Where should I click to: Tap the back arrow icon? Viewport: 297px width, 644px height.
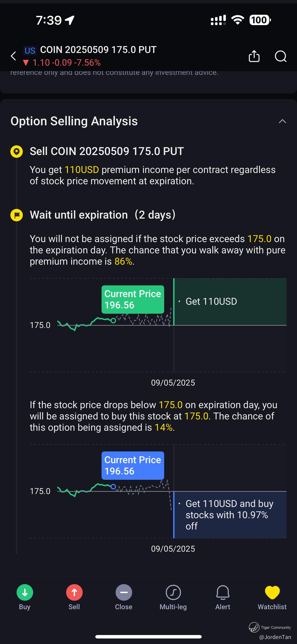pos(14,56)
